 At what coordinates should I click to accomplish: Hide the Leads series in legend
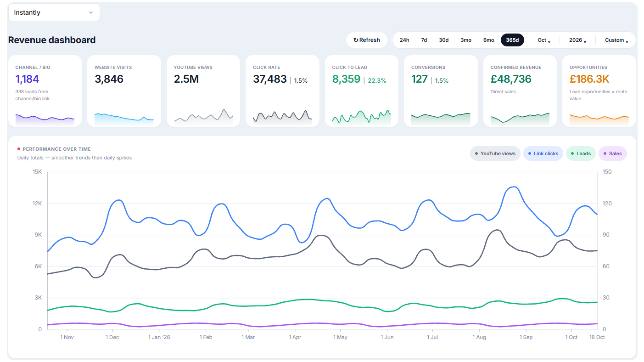(x=581, y=153)
